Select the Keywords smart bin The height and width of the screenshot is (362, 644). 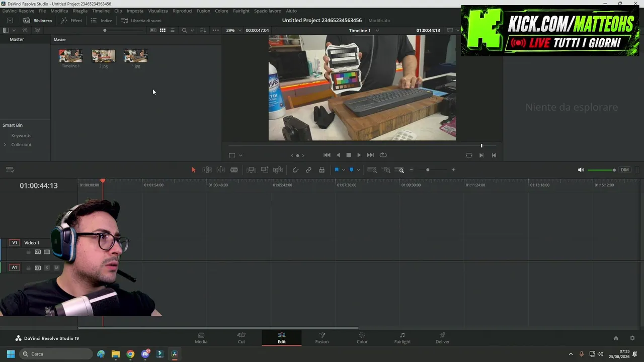tap(21, 136)
